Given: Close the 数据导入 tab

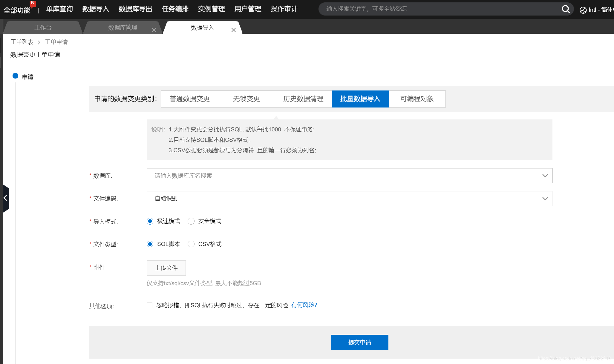Looking at the screenshot, I should (233, 30).
